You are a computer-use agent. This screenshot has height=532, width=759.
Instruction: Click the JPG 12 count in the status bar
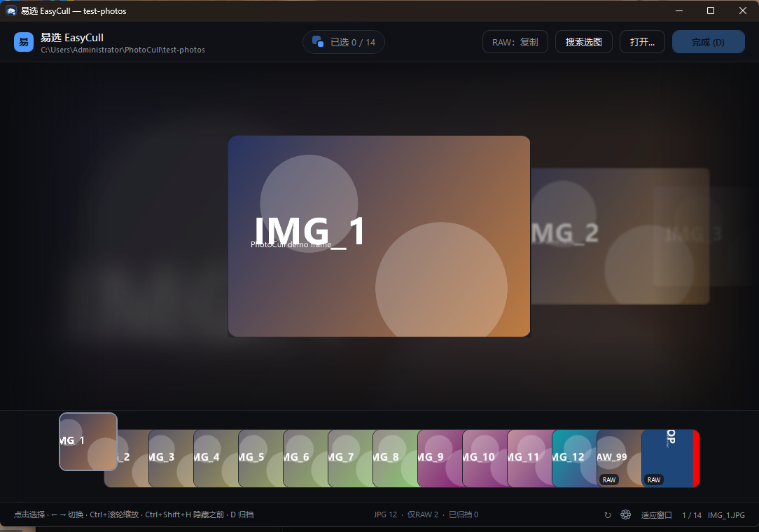click(385, 514)
